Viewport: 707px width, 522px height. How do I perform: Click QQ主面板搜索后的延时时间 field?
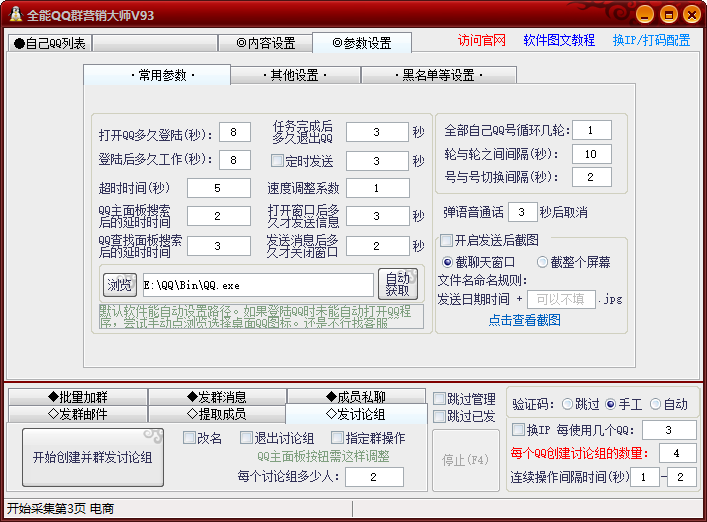[x=219, y=216]
